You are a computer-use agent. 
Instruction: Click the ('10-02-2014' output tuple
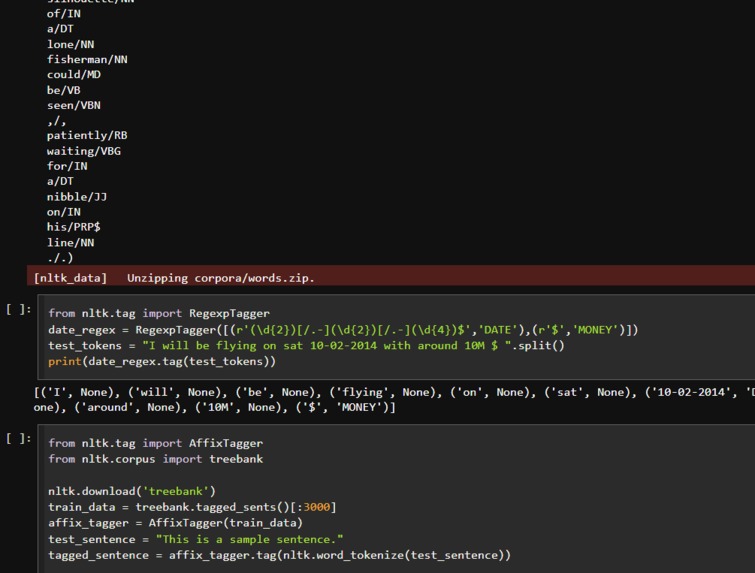click(690, 392)
